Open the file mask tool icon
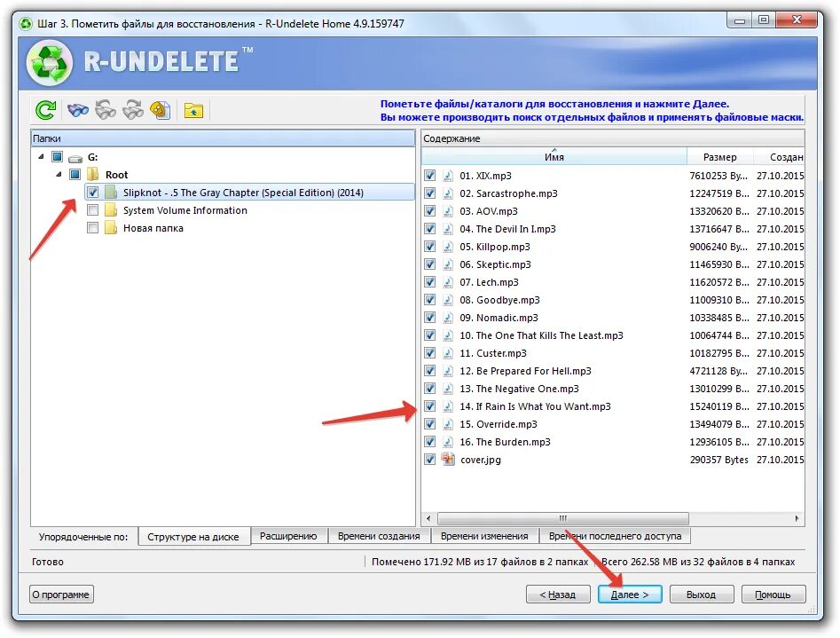The height and width of the screenshot is (638, 840). pyautogui.click(x=161, y=110)
